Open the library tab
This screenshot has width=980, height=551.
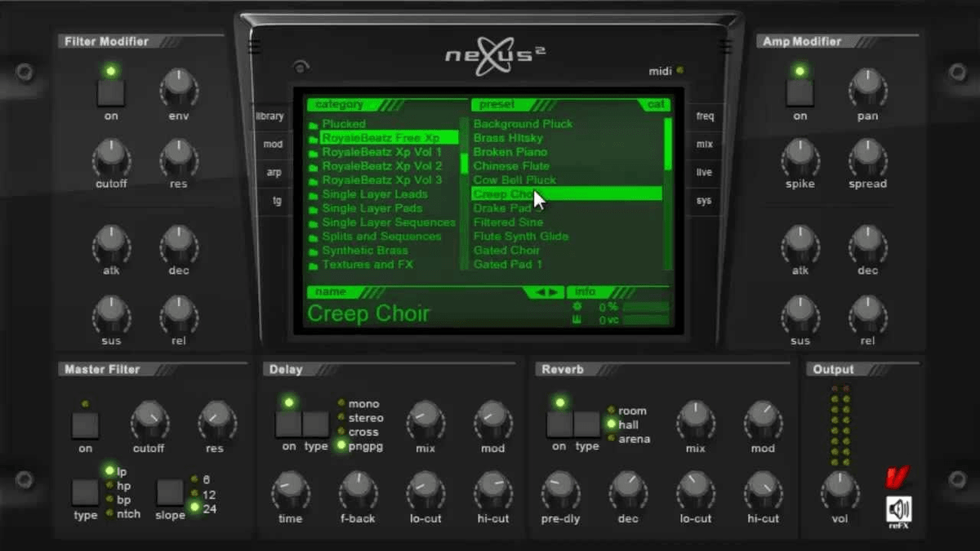click(x=270, y=117)
